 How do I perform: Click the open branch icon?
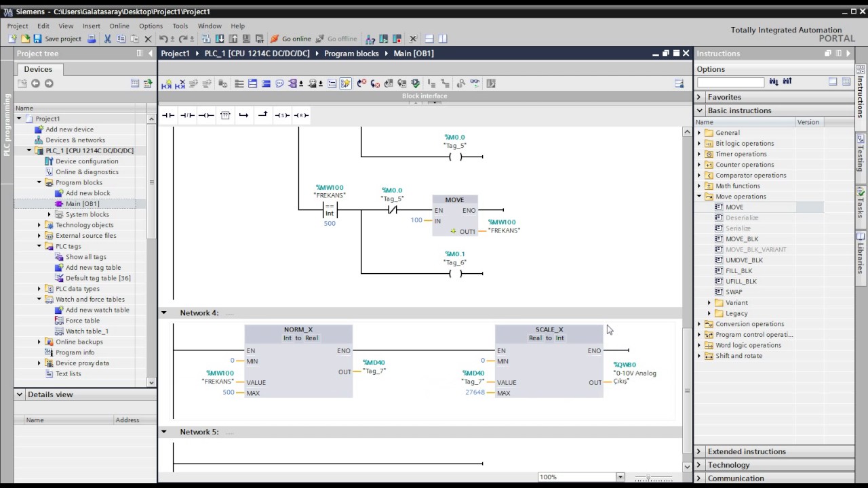point(243,115)
